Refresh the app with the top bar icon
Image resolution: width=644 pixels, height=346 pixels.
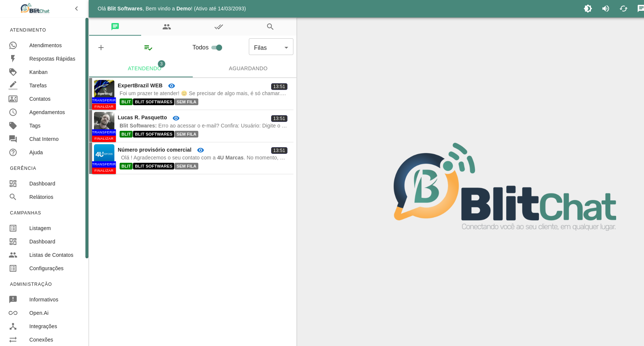[x=624, y=9]
